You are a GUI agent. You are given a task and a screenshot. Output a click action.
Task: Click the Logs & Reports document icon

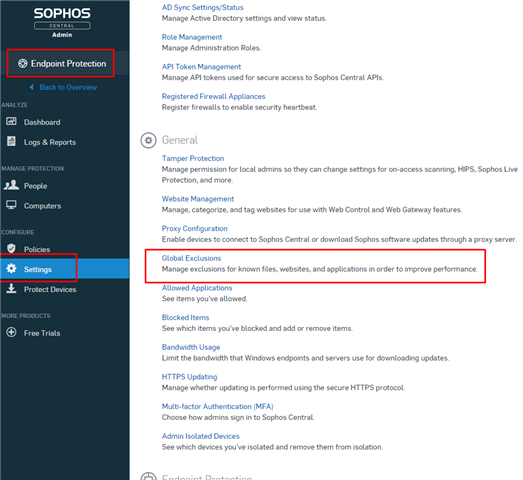[x=11, y=141]
